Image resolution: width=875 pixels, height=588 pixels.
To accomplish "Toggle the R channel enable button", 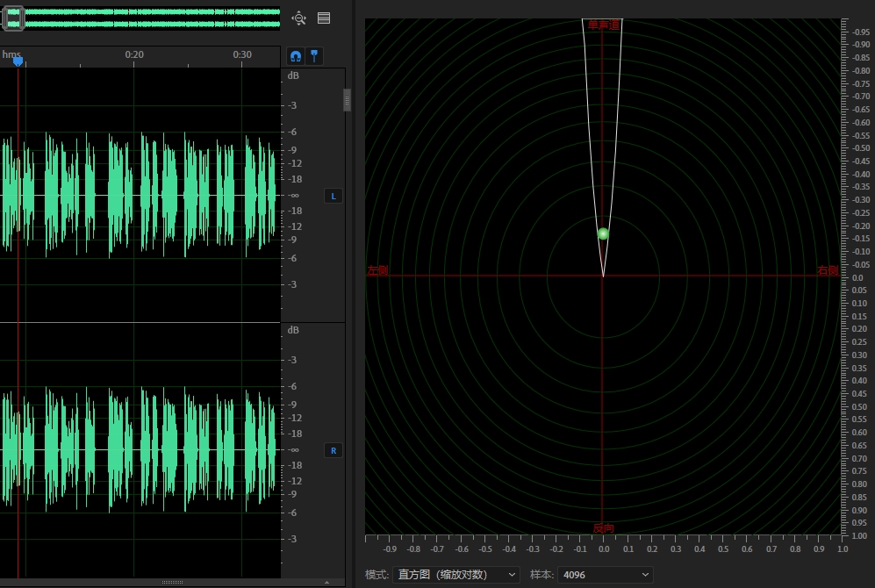I will coord(334,451).
